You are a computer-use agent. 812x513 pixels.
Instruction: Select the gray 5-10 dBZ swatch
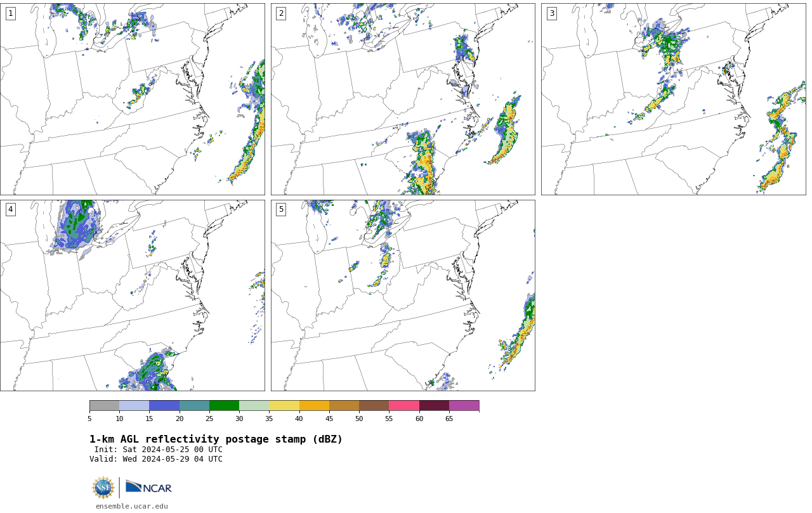pyautogui.click(x=104, y=406)
